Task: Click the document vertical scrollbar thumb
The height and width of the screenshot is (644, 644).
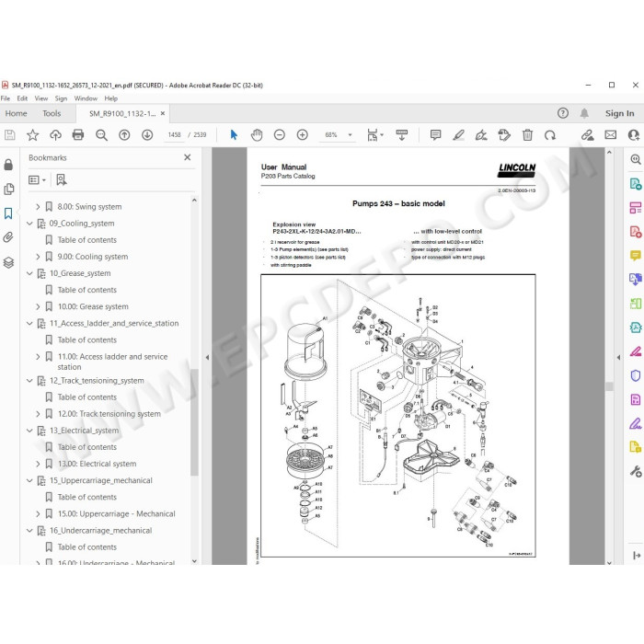Action: point(609,386)
